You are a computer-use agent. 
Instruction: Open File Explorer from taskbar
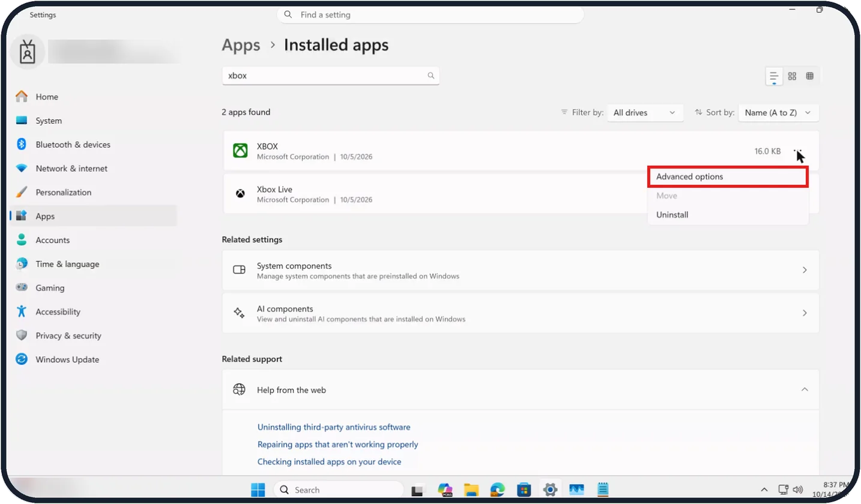click(x=471, y=490)
